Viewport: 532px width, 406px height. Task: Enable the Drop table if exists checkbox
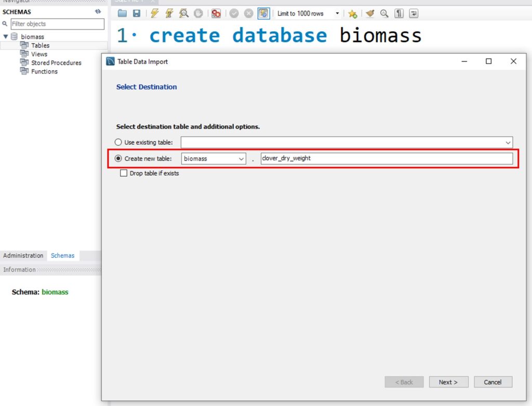(124, 173)
